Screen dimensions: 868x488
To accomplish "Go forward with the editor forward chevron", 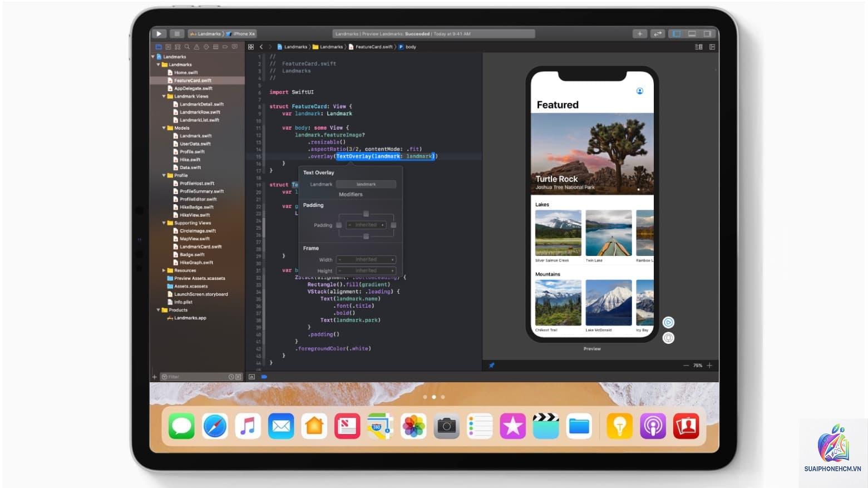I will [270, 47].
